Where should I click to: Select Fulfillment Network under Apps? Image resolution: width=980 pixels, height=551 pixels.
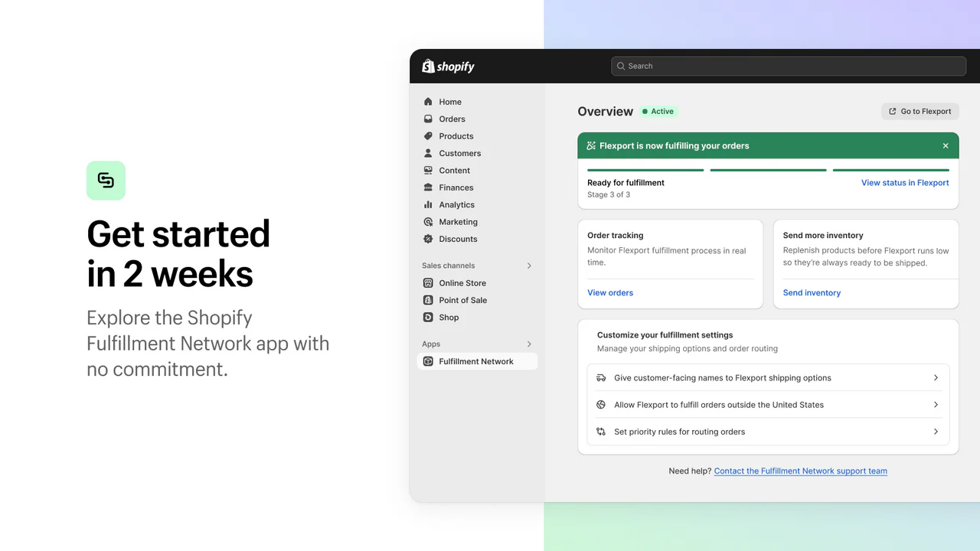(x=477, y=361)
